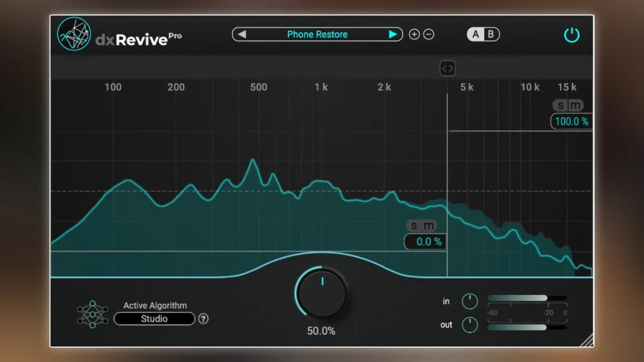
Task: Click the dxRevive Pro logo icon
Action: 74,34
